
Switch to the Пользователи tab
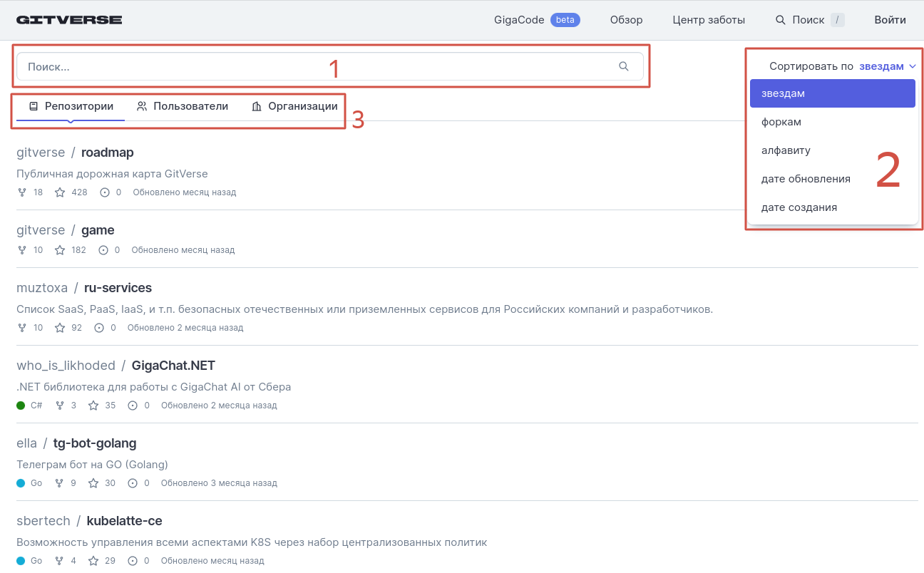pos(182,106)
